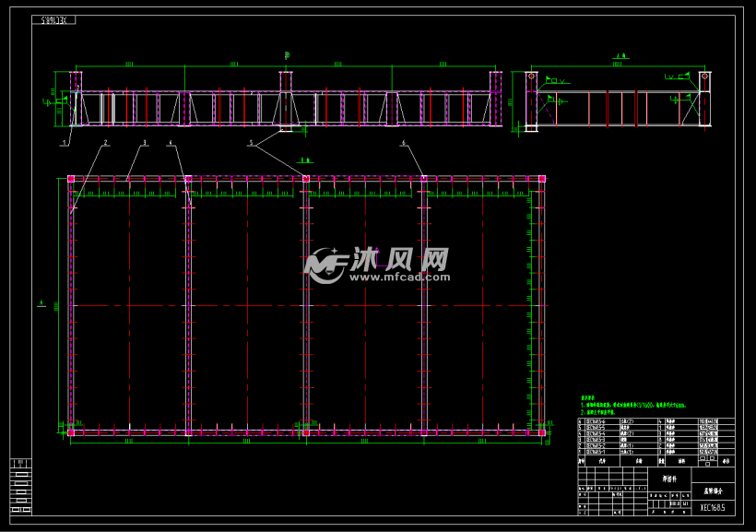
Task: Click the XEC168.5 drawing number in title block
Action: coord(712,506)
